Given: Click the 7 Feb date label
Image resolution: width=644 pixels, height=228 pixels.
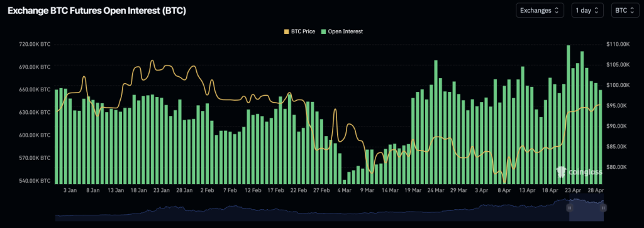Looking at the screenshot, I should 230,191.
